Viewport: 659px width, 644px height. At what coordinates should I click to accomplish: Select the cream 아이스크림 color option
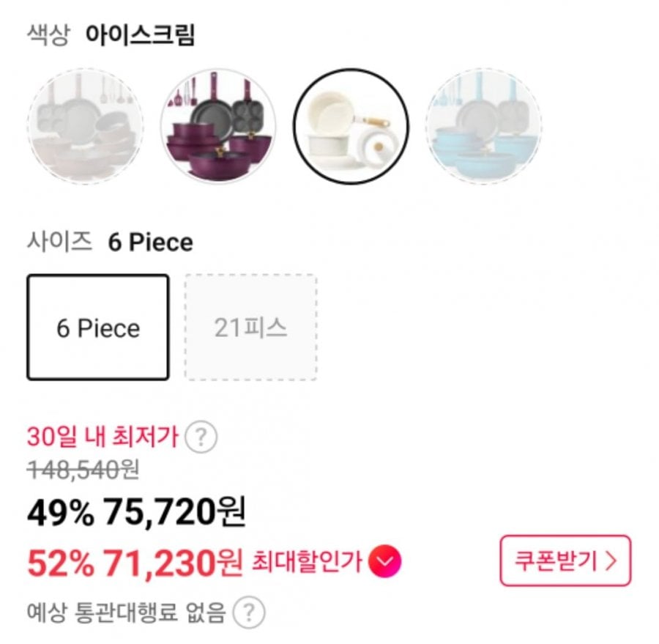[351, 127]
